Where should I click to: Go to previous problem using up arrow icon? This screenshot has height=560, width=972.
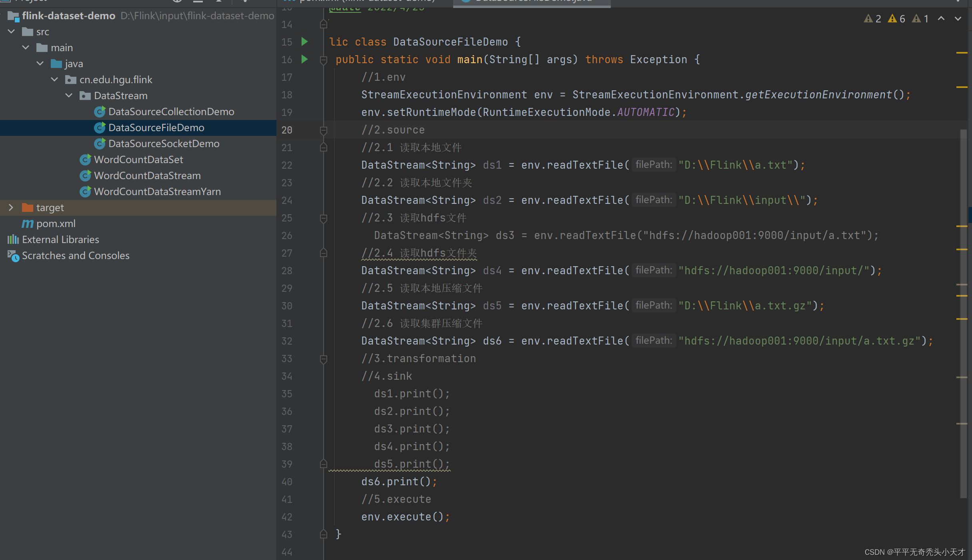coord(941,18)
